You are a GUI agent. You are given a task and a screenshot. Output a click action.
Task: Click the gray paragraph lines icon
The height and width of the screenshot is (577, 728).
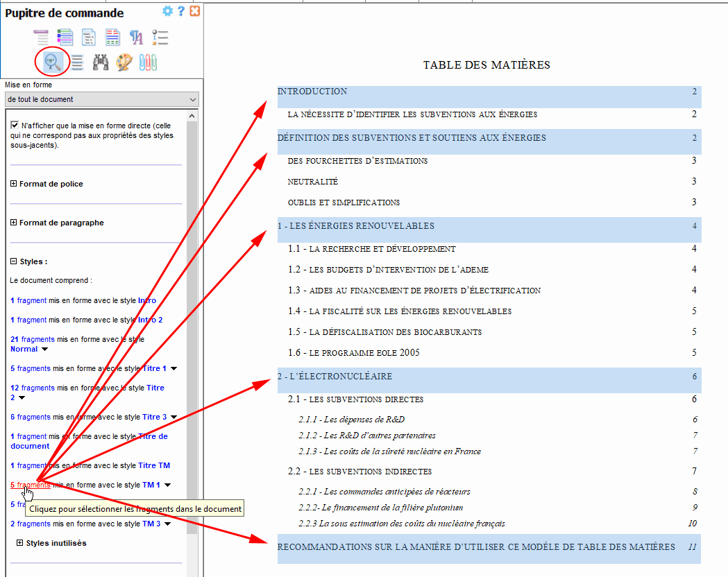pyautogui.click(x=77, y=62)
